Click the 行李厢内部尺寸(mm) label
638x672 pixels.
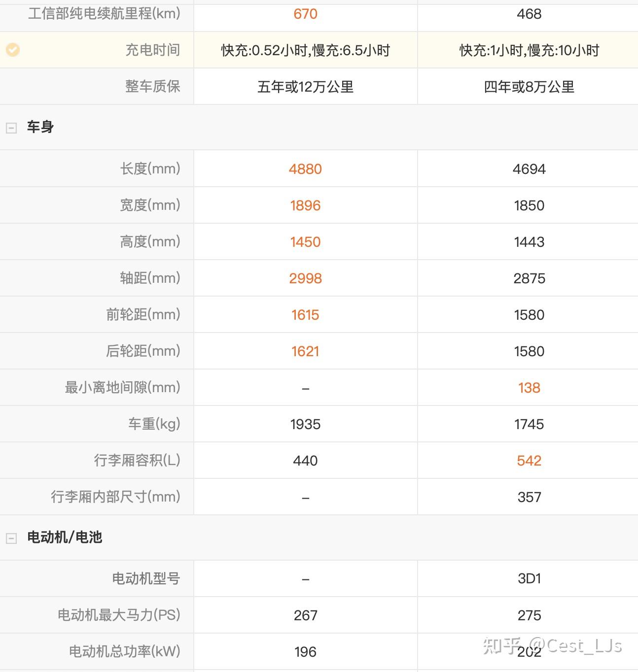(x=116, y=497)
